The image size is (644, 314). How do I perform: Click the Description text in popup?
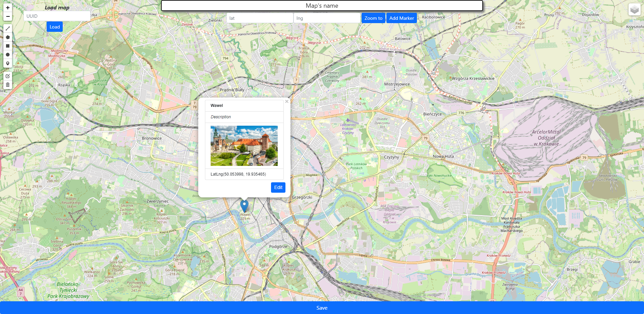(221, 117)
